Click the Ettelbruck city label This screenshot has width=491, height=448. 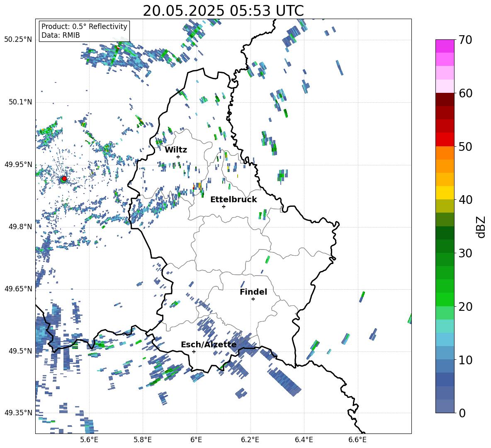tap(233, 200)
